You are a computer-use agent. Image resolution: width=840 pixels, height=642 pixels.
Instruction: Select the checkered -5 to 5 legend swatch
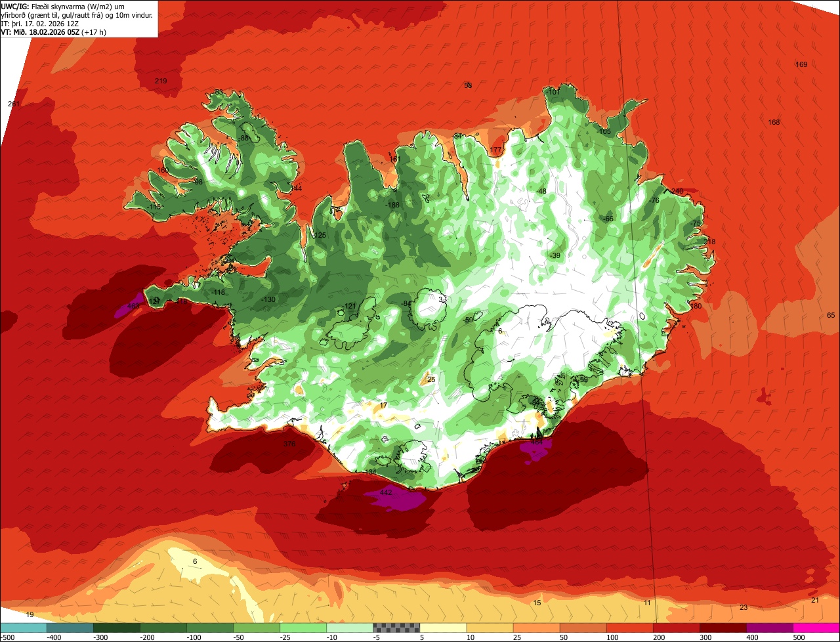tap(396, 628)
